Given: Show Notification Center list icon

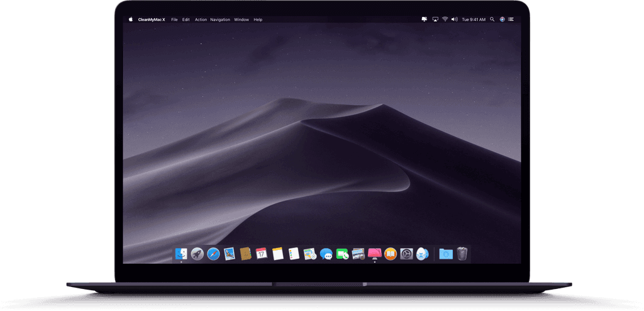Looking at the screenshot, I should click(x=511, y=20).
